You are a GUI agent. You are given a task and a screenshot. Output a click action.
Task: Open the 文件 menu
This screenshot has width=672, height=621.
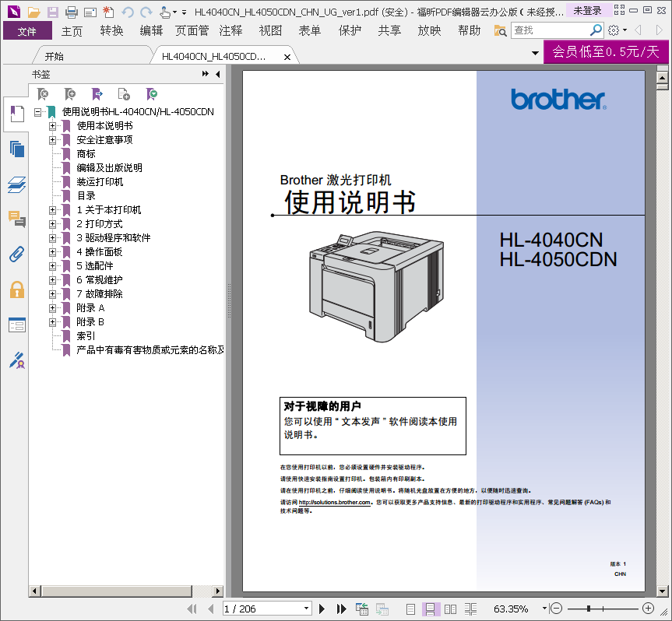click(27, 31)
